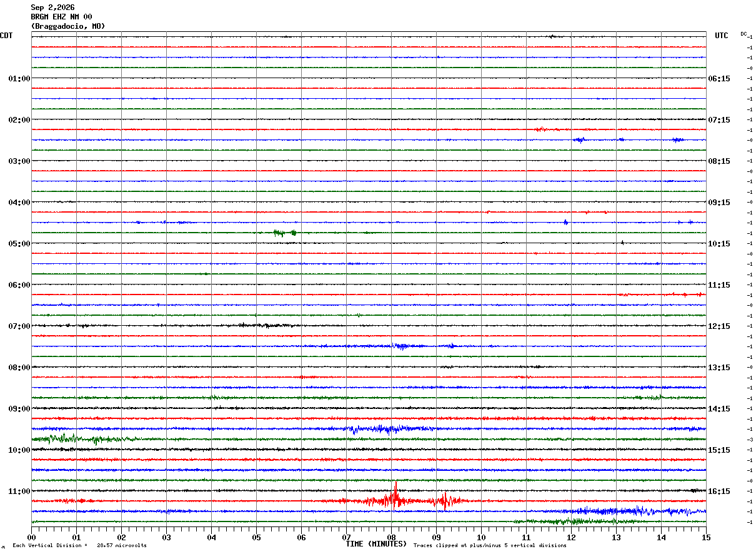Image resolution: width=756 pixels, height=554 pixels.
Task: Click the CDT time zone label
Action: pos(6,36)
